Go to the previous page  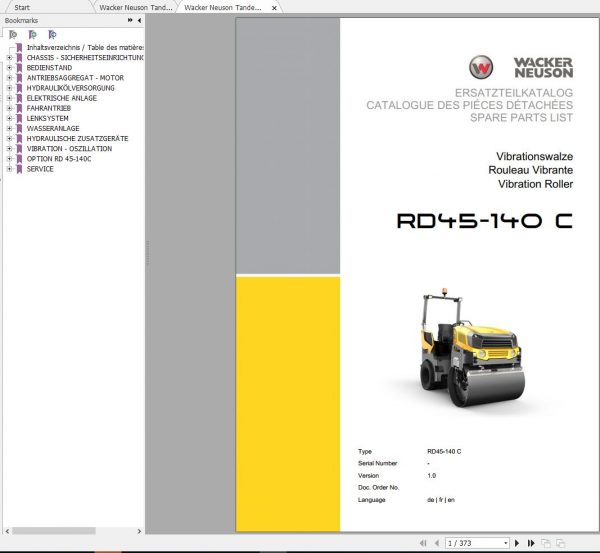click(437, 543)
